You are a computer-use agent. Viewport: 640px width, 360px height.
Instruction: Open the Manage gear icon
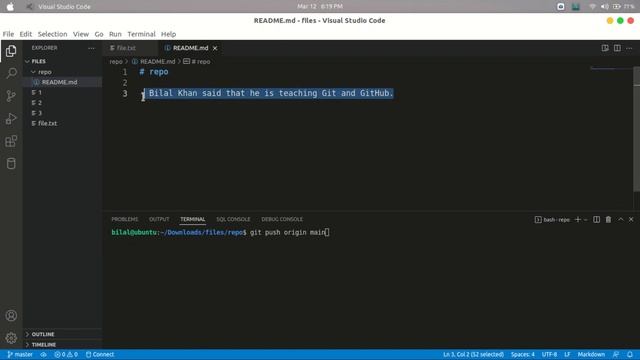(11, 338)
